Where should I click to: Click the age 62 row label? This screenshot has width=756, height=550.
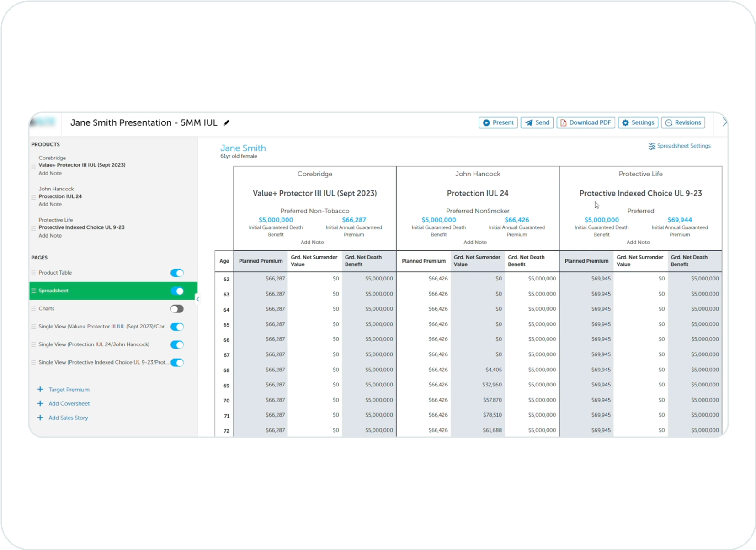pos(226,279)
